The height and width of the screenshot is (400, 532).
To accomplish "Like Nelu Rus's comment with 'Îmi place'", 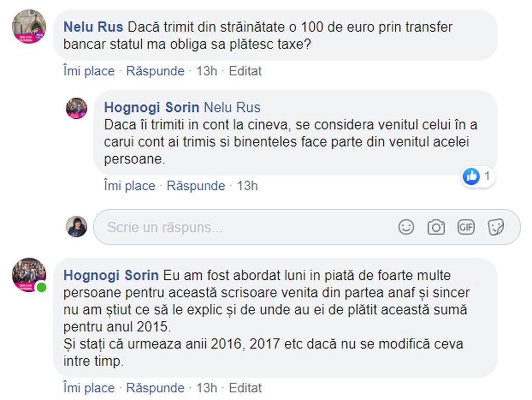I will click(89, 71).
